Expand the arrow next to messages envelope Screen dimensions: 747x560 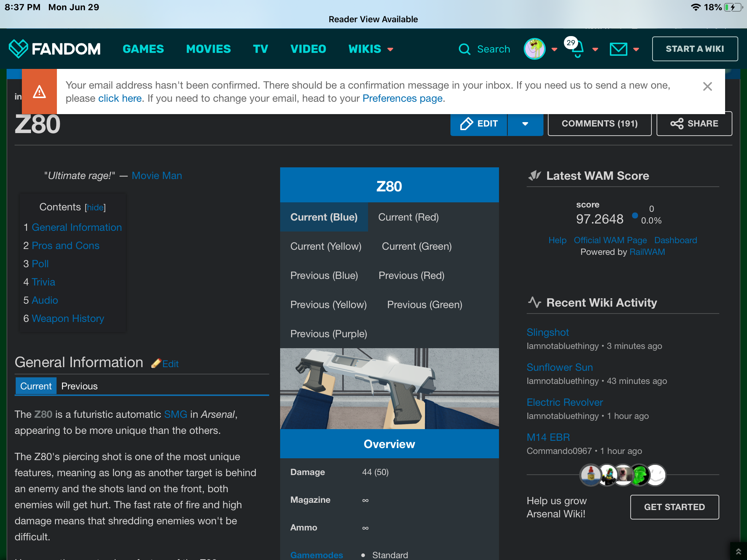636,49
